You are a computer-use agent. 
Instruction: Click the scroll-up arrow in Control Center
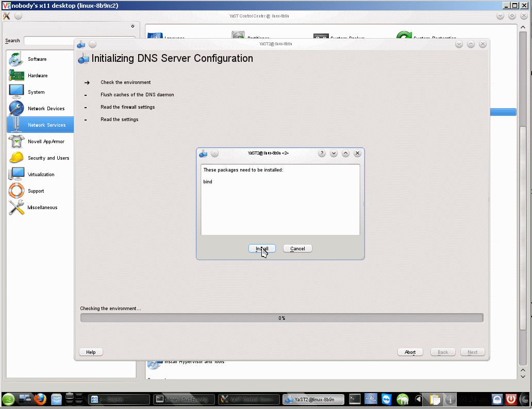[523, 27]
